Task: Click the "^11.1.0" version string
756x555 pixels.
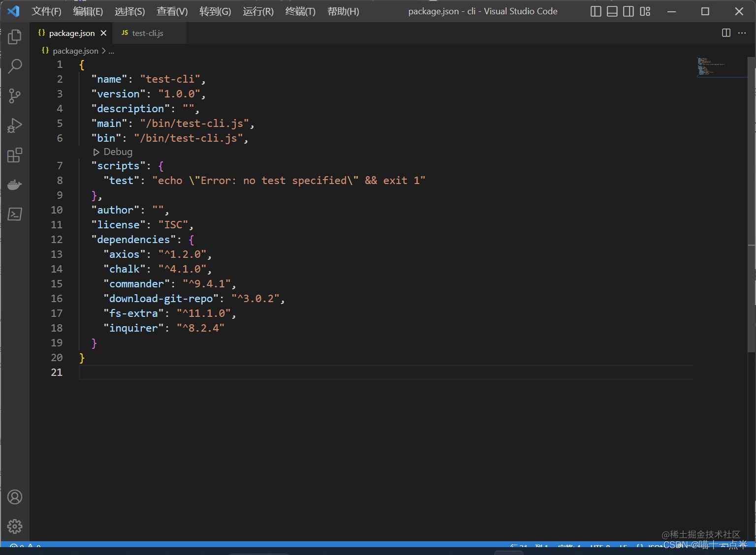Action: [204, 313]
